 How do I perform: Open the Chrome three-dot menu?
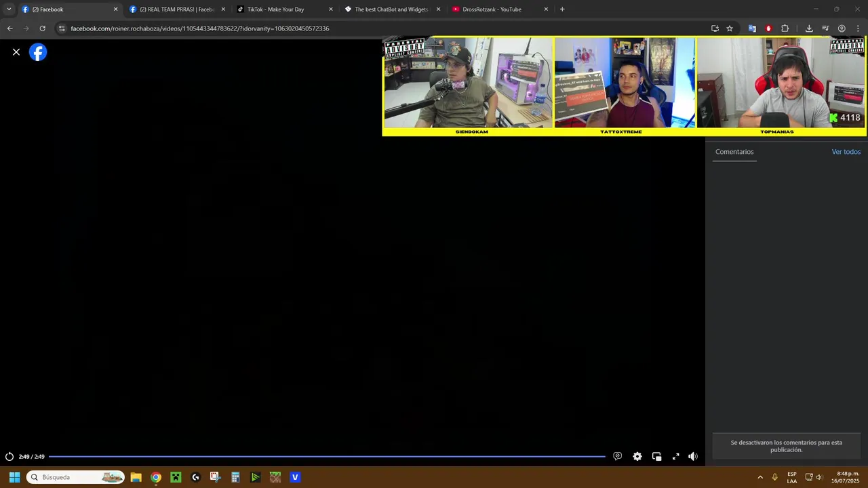click(x=858, y=28)
